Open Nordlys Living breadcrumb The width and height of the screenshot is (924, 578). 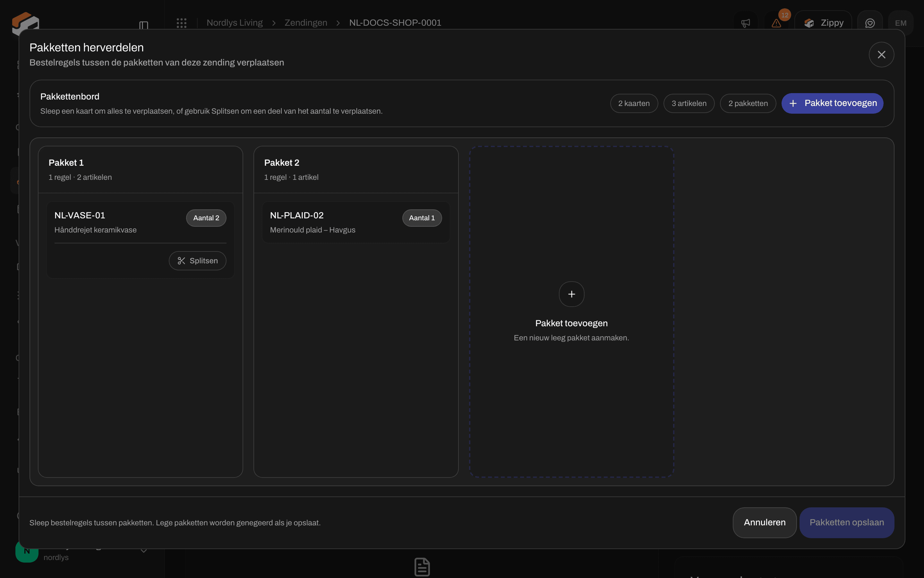click(235, 22)
